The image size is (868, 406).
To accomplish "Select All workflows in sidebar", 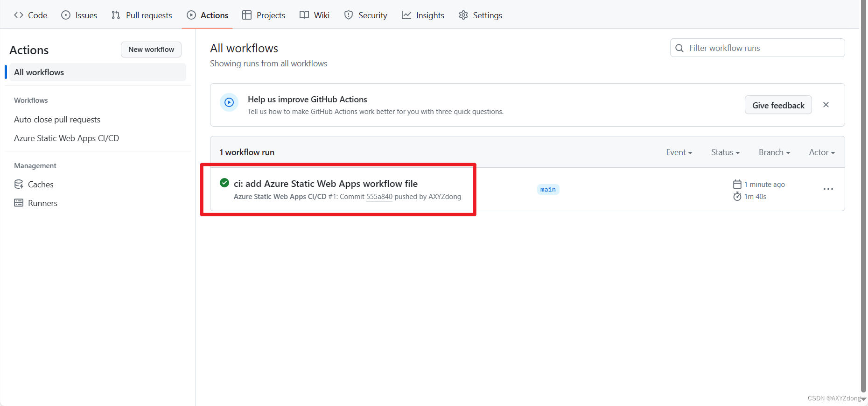I will point(98,72).
